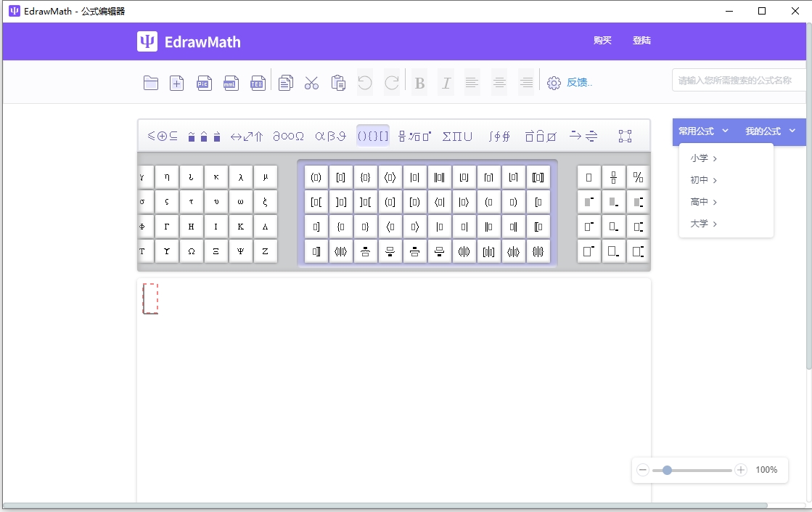The width and height of the screenshot is (812, 512).
Task: Toggle italic formatting
Action: pyautogui.click(x=446, y=82)
